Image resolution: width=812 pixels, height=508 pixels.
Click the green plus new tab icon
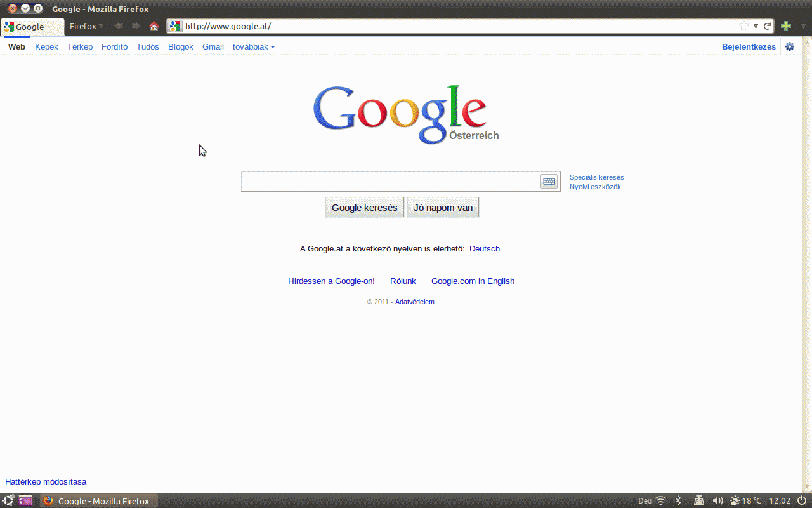coord(786,26)
